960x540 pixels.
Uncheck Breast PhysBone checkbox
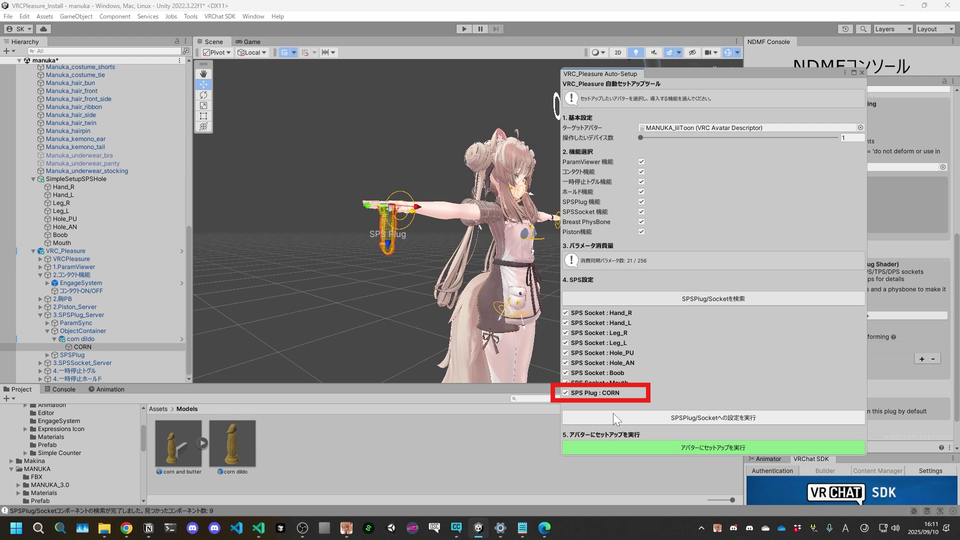641,222
